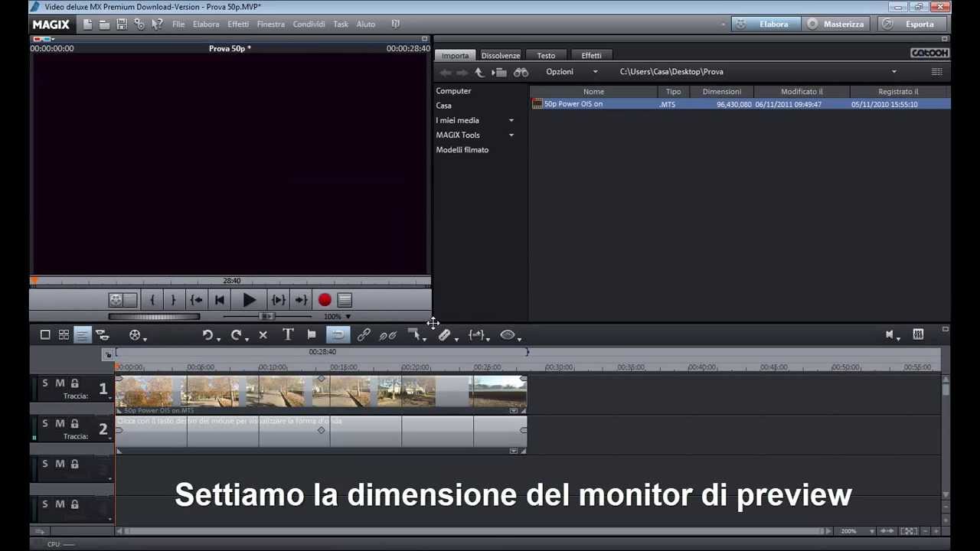The image size is (980, 551).
Task: Set the range out-point with the right brace
Action: pos(173,301)
